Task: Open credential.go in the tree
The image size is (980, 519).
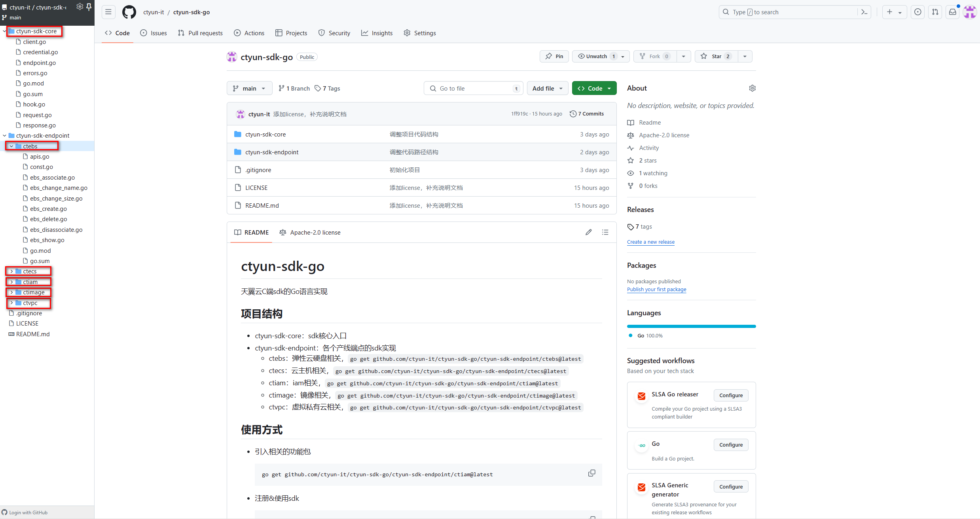Action: [x=40, y=52]
